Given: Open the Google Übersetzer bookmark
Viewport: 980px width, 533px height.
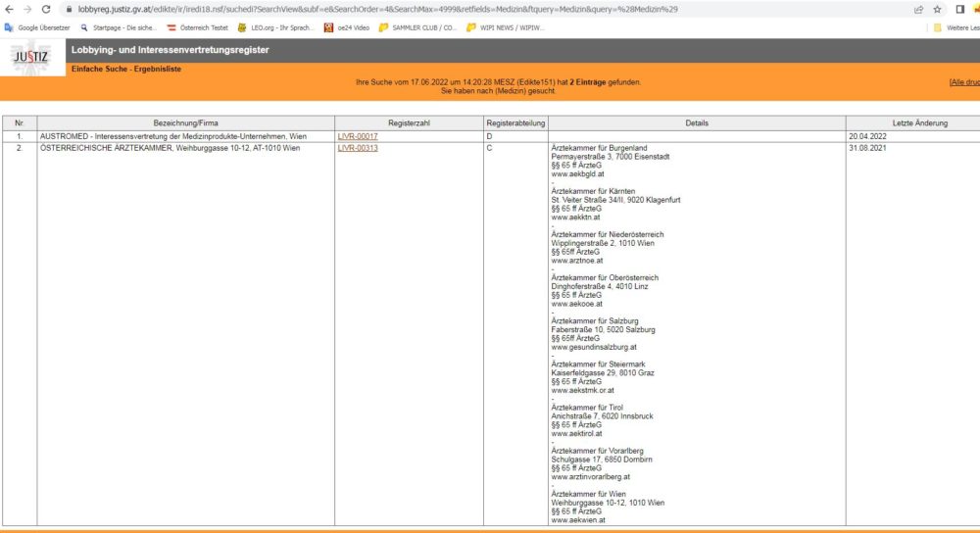Looking at the screenshot, I should 37,27.
